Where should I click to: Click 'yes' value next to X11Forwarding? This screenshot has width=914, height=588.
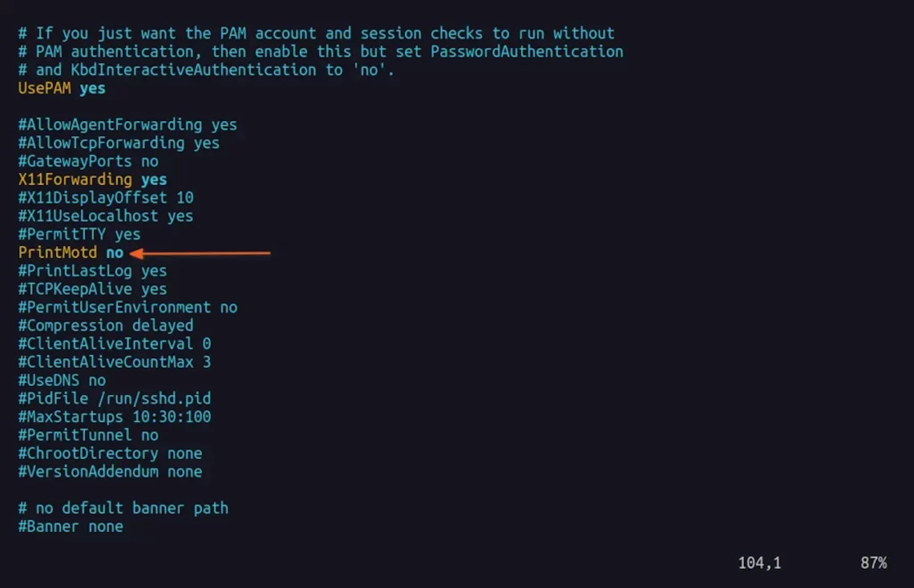pyautogui.click(x=154, y=180)
